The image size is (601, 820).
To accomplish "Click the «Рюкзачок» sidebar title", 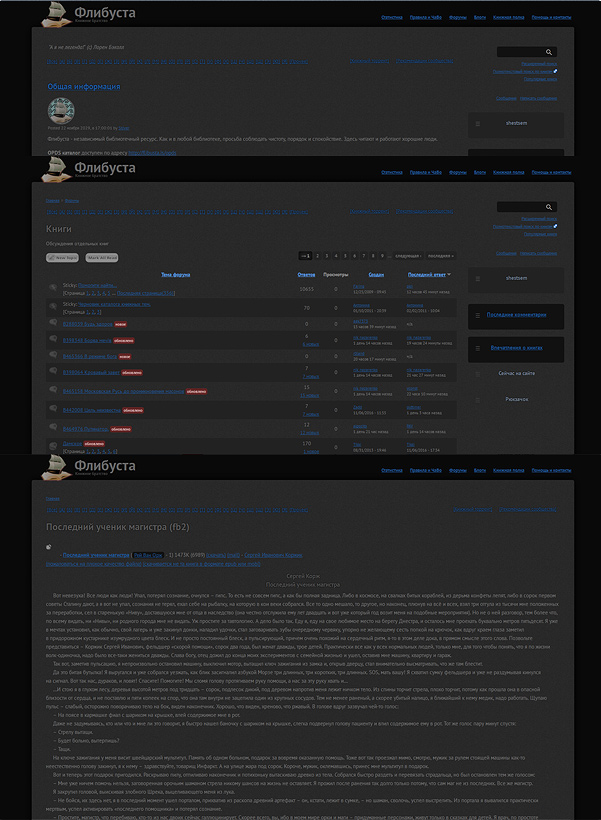I will (516, 400).
